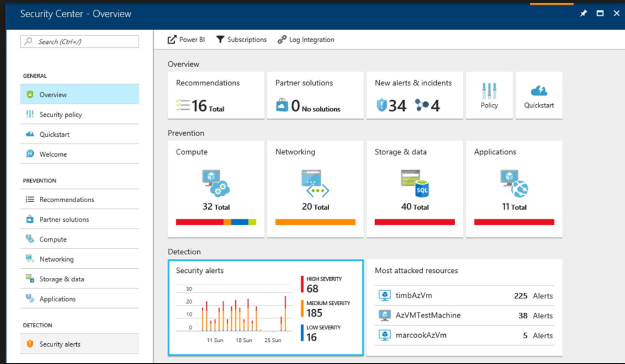Open the Power BI toolbar button
The height and width of the screenshot is (364, 625).
(x=186, y=40)
